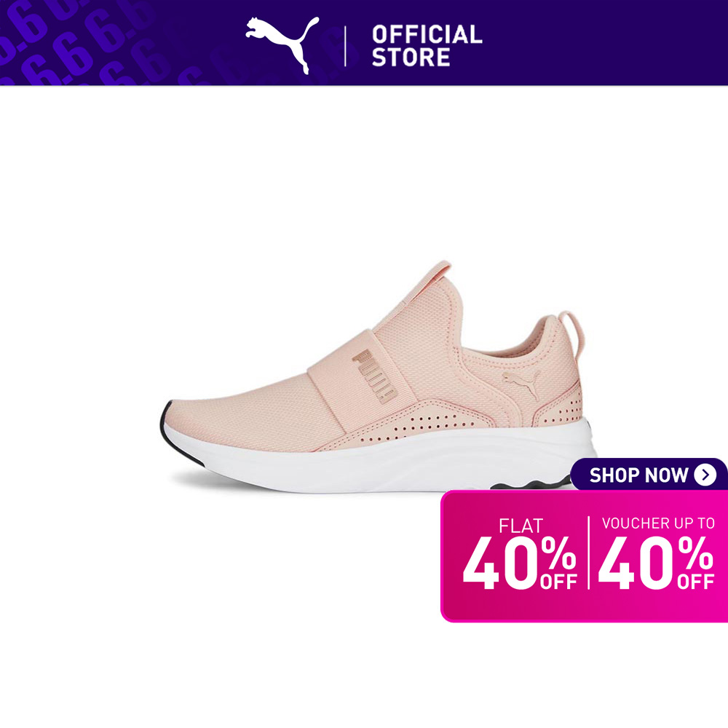The height and width of the screenshot is (728, 728).
Task: Click the purple header banner
Action: tap(364, 43)
